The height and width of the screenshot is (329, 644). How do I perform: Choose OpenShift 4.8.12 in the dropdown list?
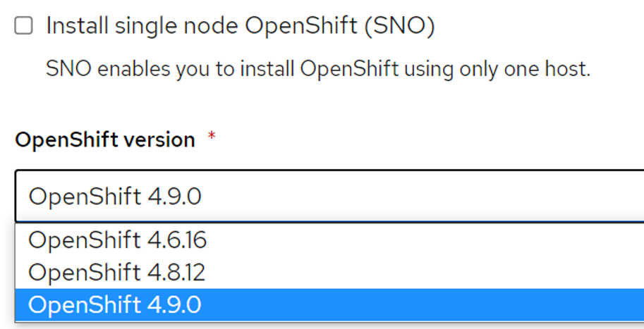click(x=116, y=272)
